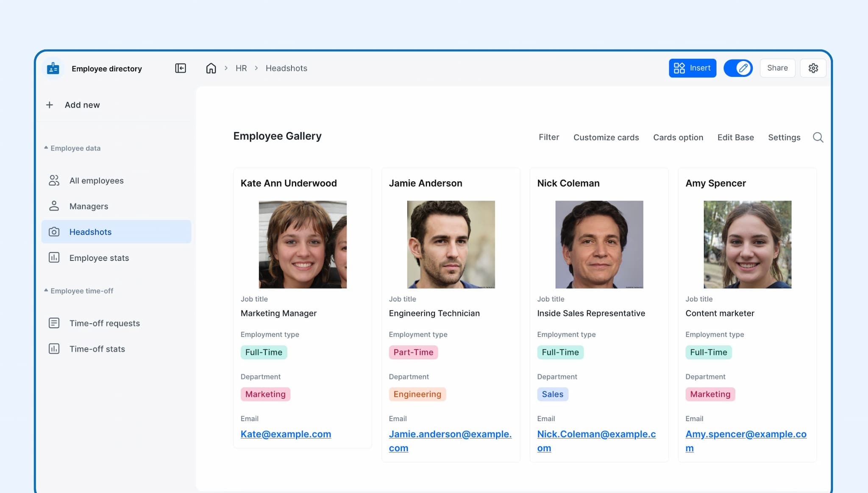Screen dimensions: 868x493
Task: Collapse the Employee time-off section
Action: coord(47,290)
